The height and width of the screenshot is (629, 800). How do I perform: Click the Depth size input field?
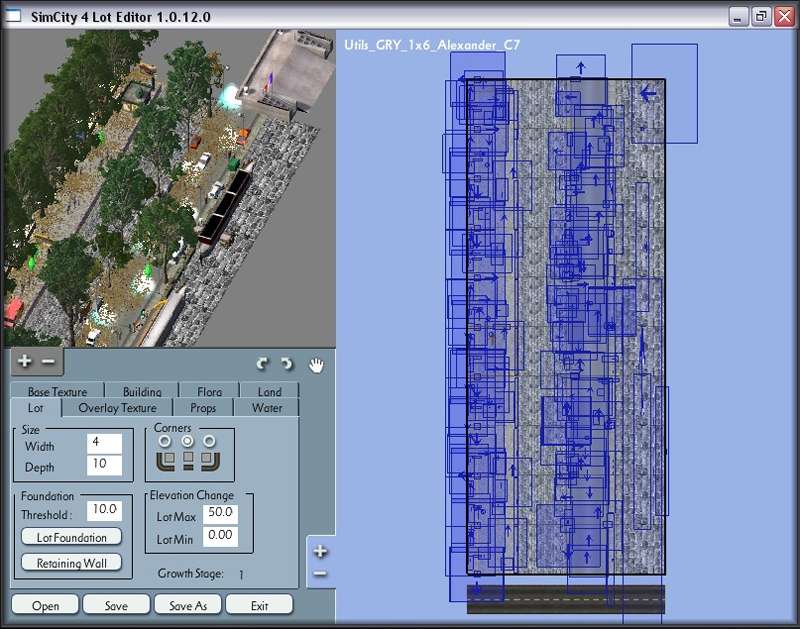(x=105, y=465)
